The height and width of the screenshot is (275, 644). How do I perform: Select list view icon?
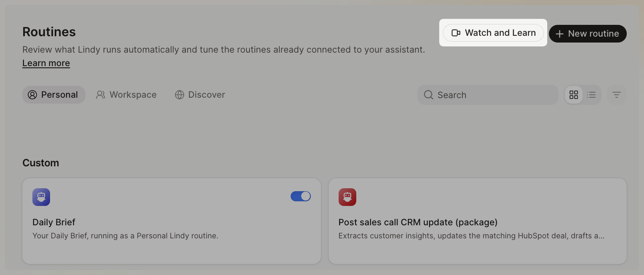coord(591,95)
